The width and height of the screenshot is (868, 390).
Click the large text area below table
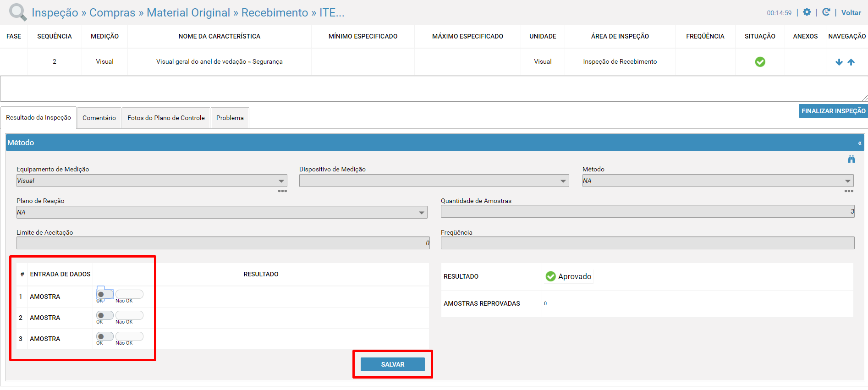point(434,88)
